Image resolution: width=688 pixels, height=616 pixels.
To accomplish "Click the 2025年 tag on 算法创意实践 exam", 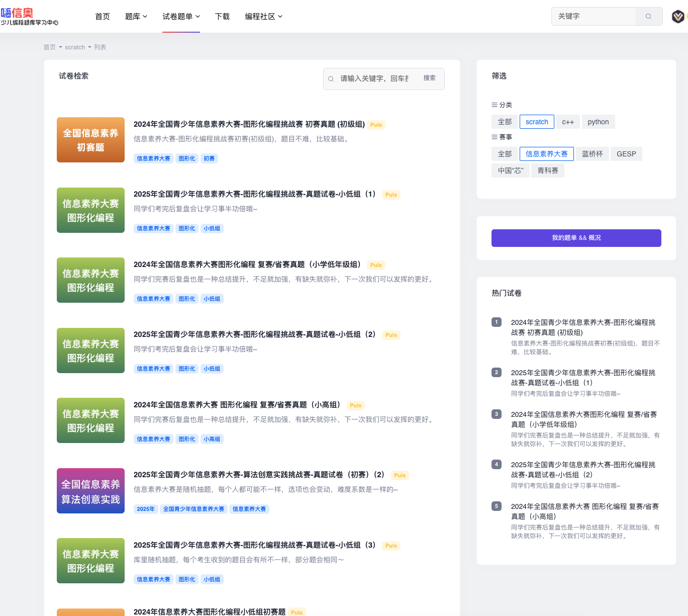I will tap(146, 509).
